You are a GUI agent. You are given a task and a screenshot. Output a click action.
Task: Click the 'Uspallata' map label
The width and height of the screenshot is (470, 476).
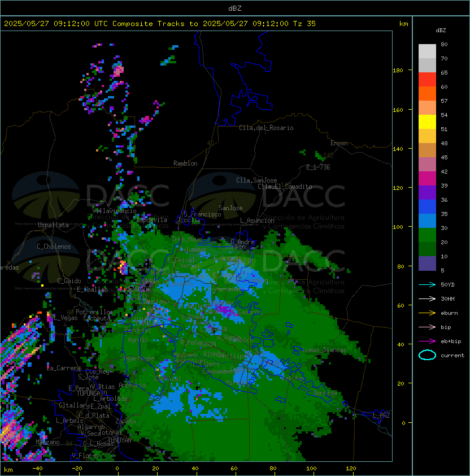[53, 225]
